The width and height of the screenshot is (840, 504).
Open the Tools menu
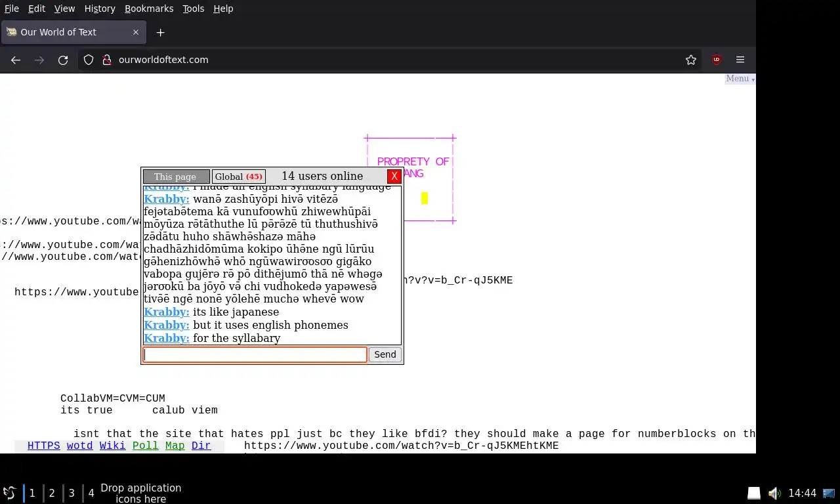click(x=194, y=9)
